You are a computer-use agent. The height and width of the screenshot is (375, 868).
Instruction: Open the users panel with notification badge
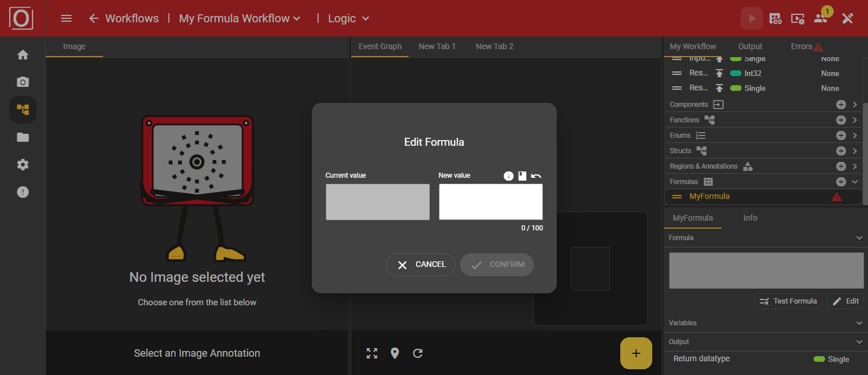click(x=821, y=18)
